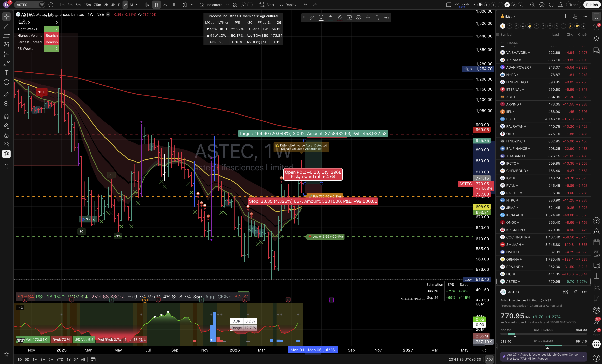Open chart settings hexagon icon in top bar
This screenshot has width=602, height=364.
(542, 5)
